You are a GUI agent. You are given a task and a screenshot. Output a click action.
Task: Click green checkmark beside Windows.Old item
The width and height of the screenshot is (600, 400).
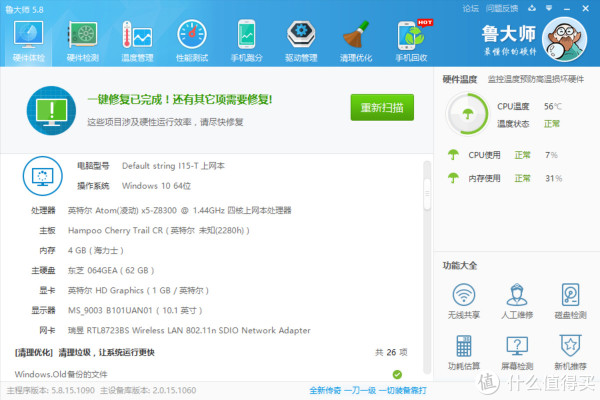pos(397,374)
